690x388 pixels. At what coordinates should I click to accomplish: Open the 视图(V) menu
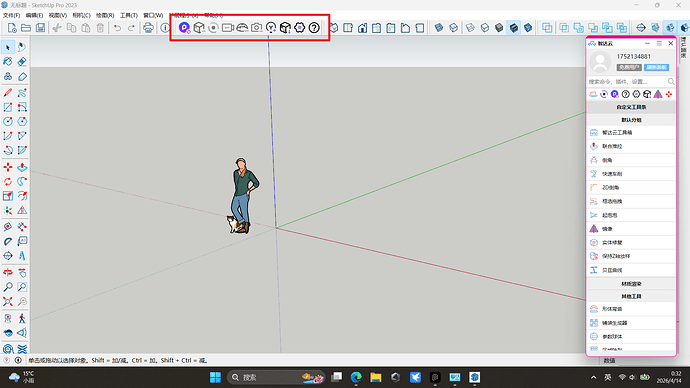[58, 15]
